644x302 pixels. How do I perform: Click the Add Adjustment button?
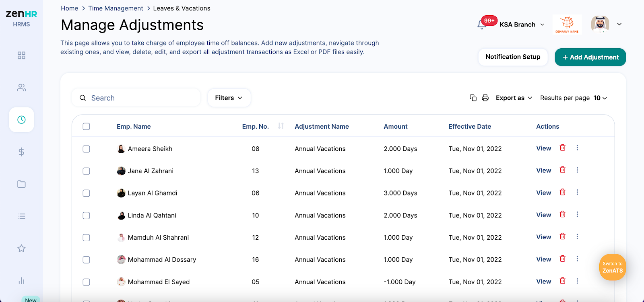point(590,57)
